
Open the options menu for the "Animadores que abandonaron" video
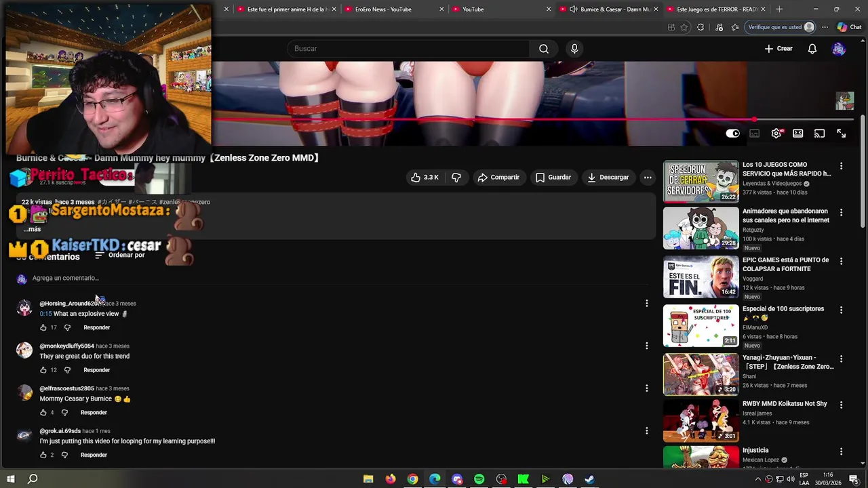pos(841,212)
